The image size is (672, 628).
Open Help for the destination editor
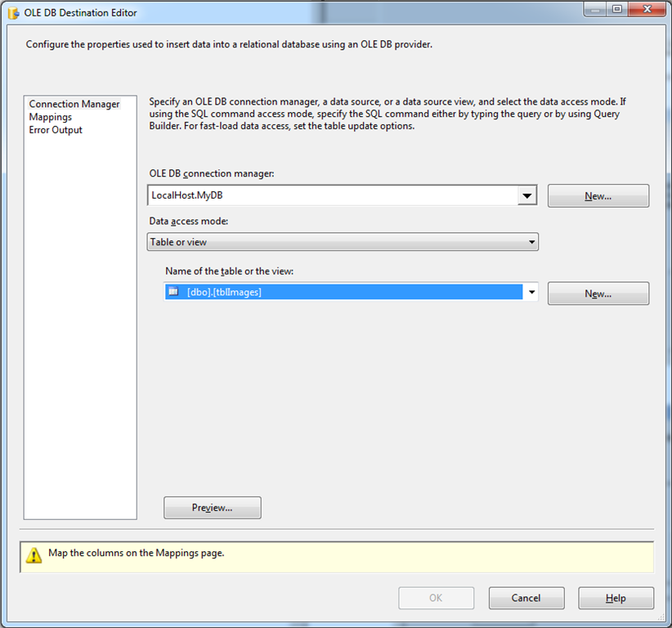coord(616,598)
